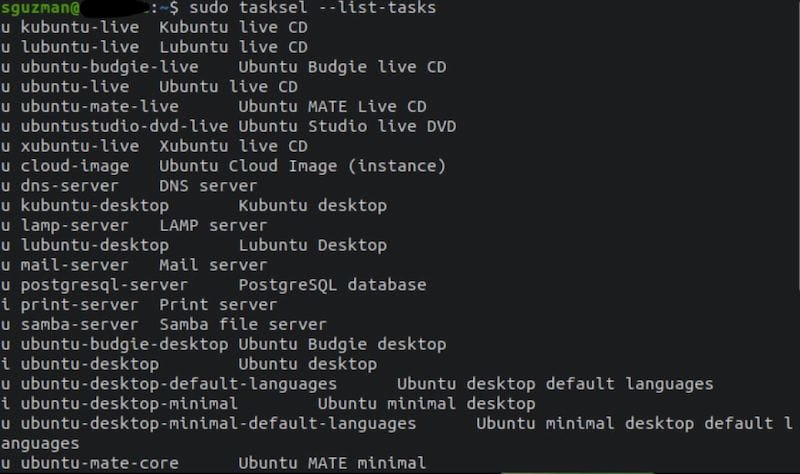800x474 pixels.
Task: Click the ubuntu-budgie-desktop task name
Action: click(x=124, y=344)
